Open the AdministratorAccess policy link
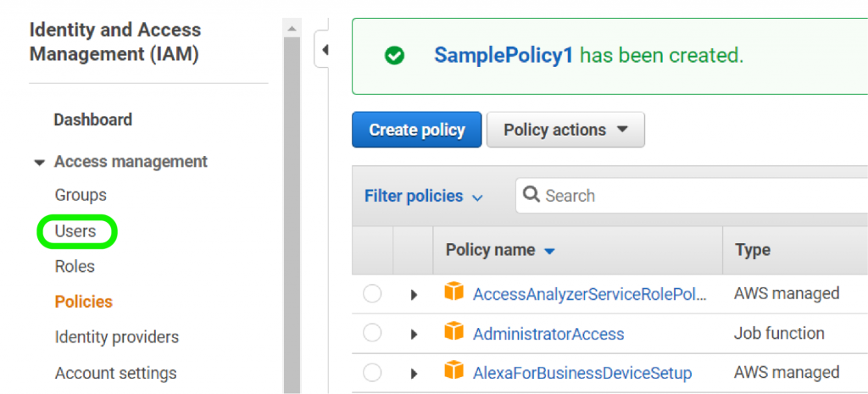Viewport: 868px width, 394px height. point(548,334)
